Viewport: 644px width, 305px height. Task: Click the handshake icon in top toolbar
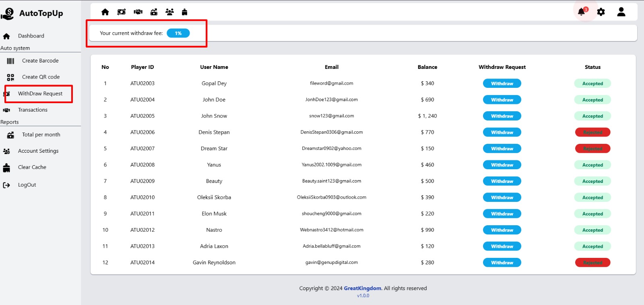point(138,12)
